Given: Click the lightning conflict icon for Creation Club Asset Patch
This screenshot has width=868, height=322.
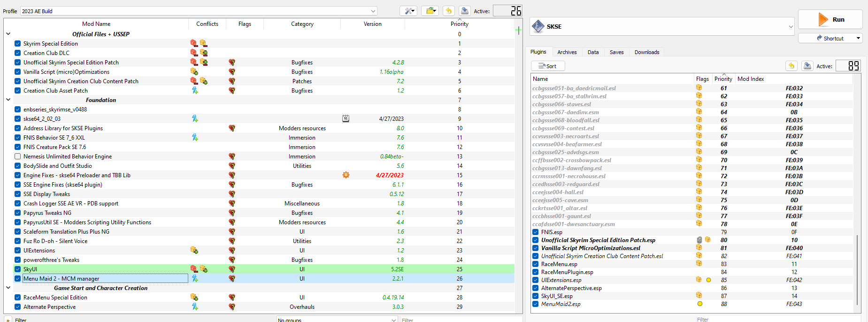Looking at the screenshot, I should pos(195,90).
